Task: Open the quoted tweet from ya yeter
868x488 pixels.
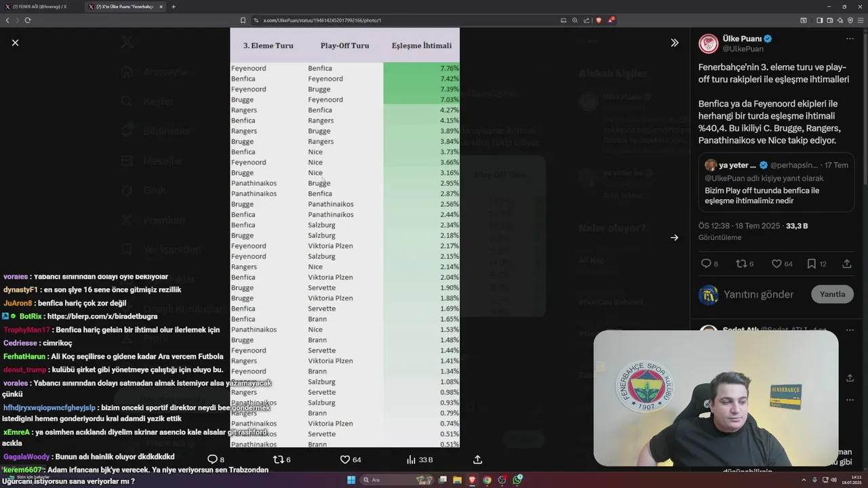Action: tap(776, 182)
